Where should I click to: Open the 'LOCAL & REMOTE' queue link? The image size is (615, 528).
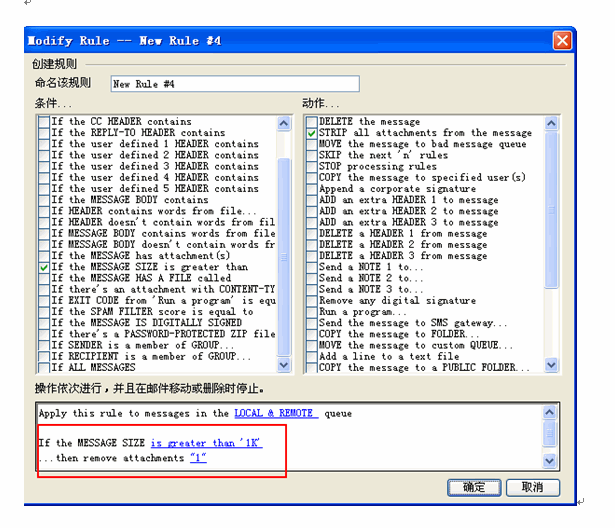(275, 413)
